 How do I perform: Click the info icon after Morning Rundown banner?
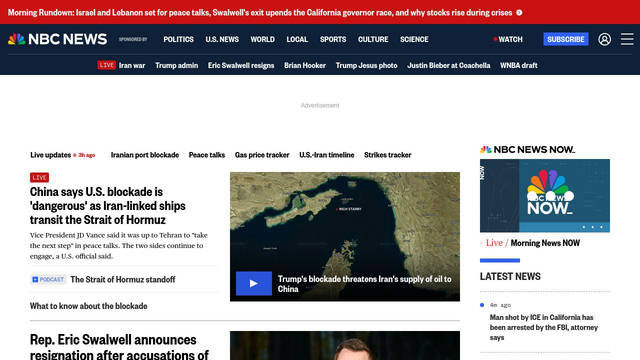[519, 13]
